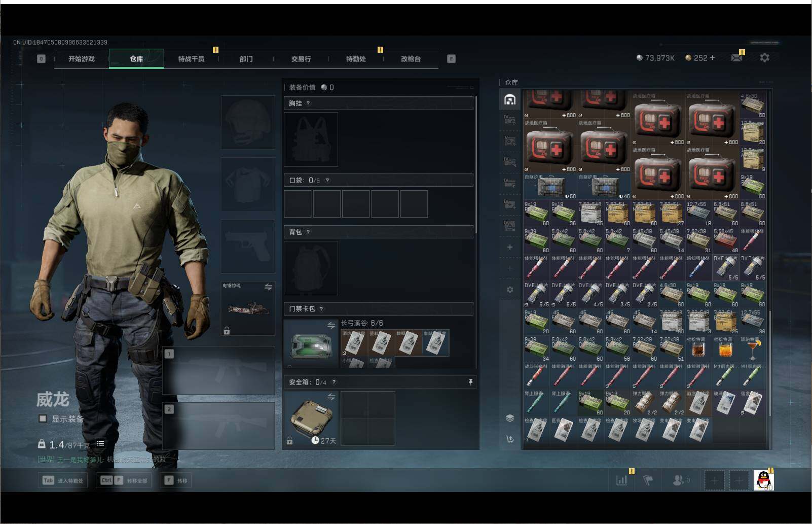Show help for 门禁卡包 section
The image size is (812, 524).
click(x=321, y=309)
